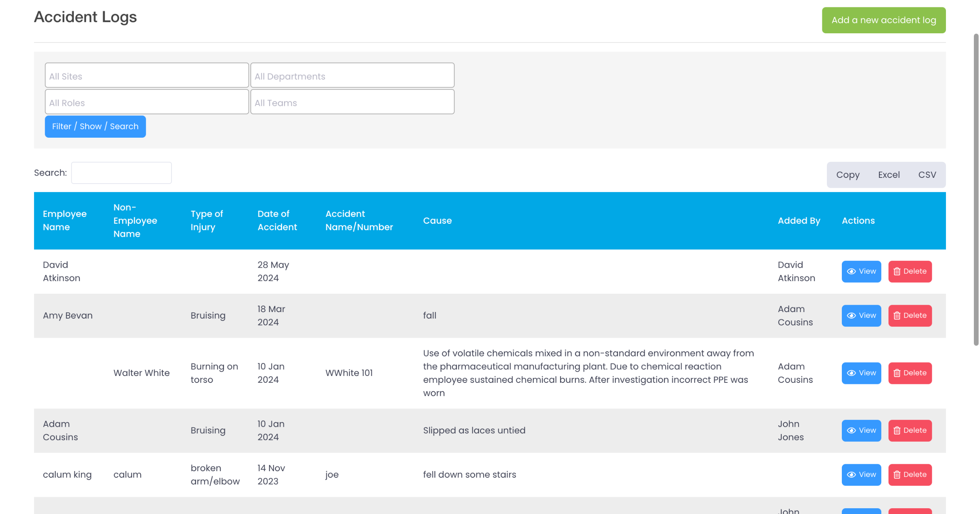Click into the Search text field
The width and height of the screenshot is (980, 514).
click(121, 173)
